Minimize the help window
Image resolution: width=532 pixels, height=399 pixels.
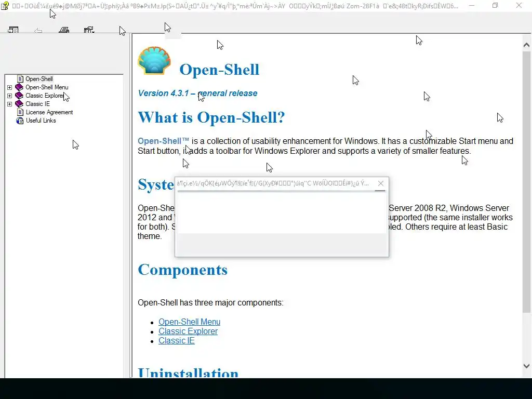click(471, 5)
